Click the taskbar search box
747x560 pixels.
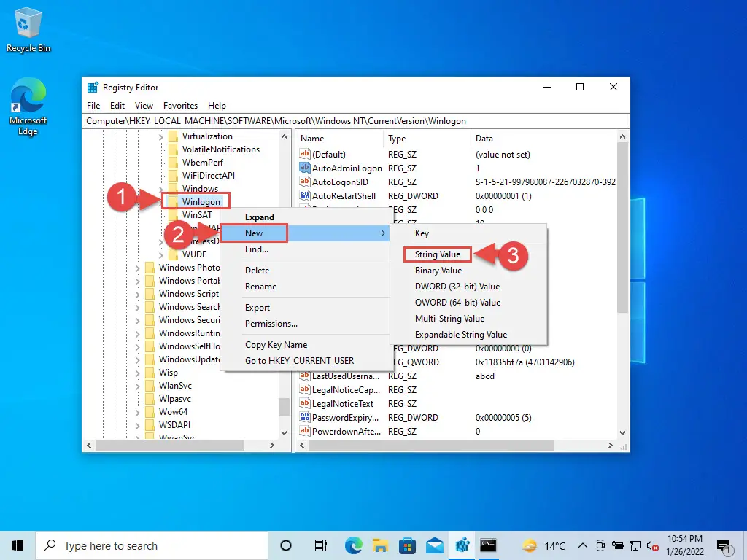(146, 545)
